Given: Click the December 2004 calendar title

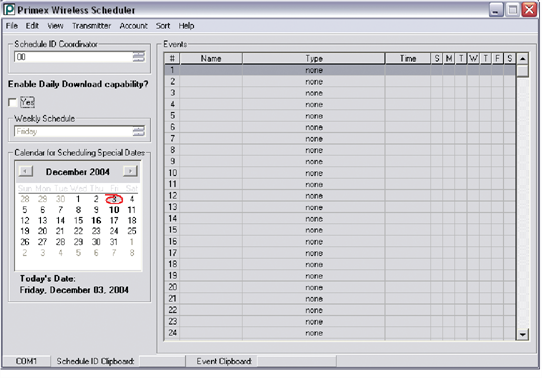Looking at the screenshot, I should pos(78,172).
